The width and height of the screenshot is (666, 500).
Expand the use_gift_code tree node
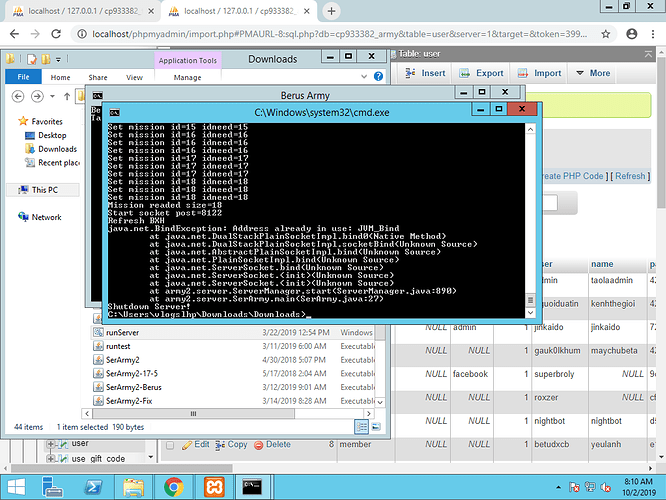click(x=51, y=459)
